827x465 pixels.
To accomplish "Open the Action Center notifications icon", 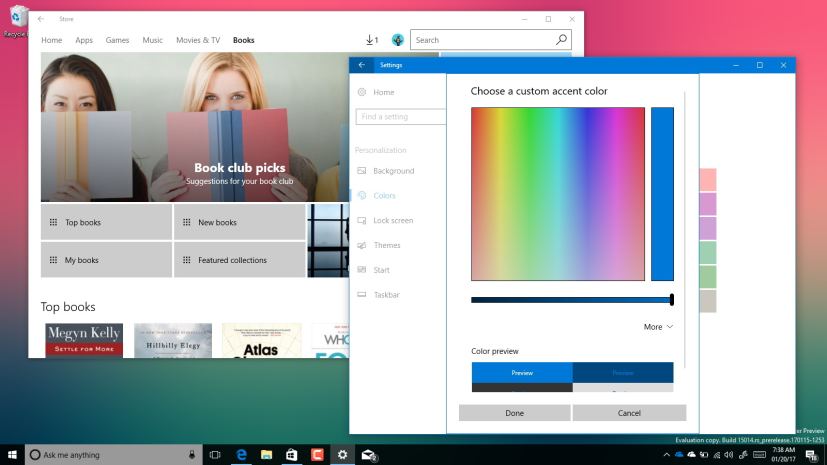I will [x=812, y=455].
